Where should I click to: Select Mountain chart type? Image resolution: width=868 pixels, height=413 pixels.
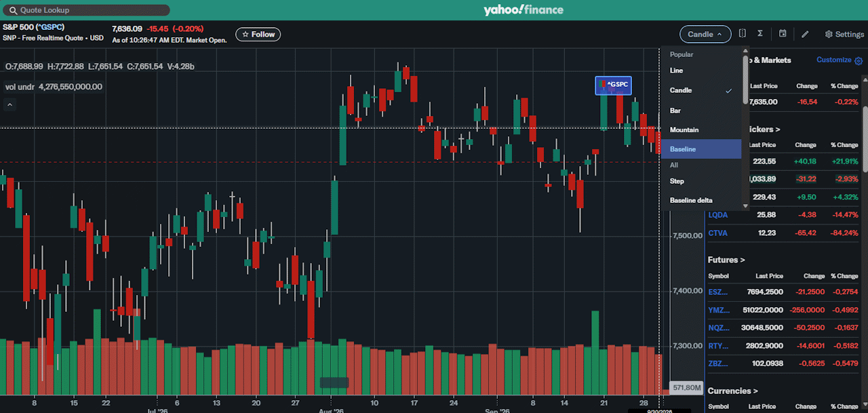pyautogui.click(x=701, y=130)
